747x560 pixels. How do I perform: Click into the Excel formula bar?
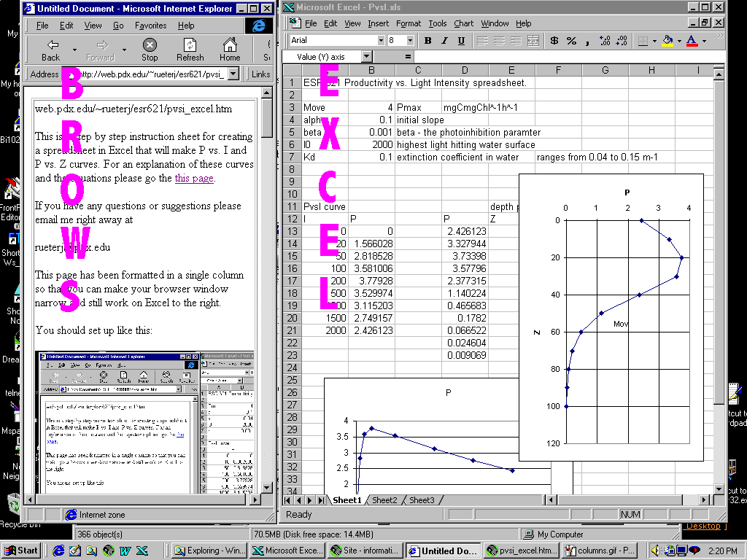tap(569, 57)
